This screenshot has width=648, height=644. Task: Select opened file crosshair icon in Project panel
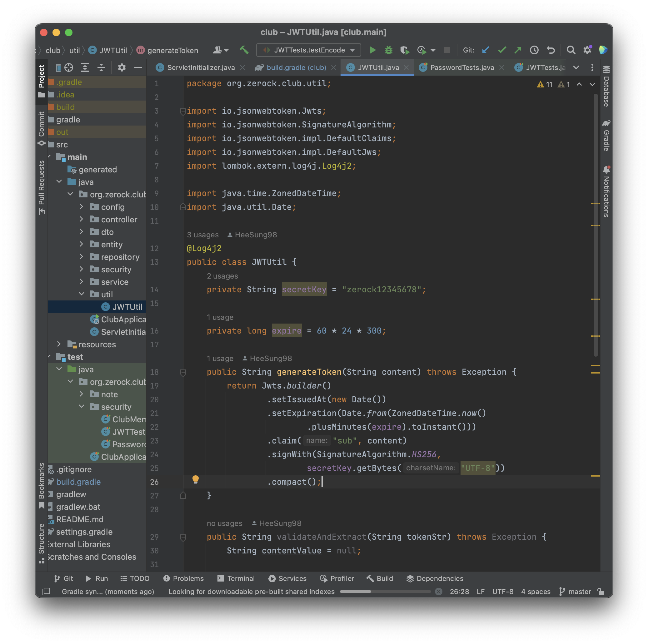(x=69, y=68)
